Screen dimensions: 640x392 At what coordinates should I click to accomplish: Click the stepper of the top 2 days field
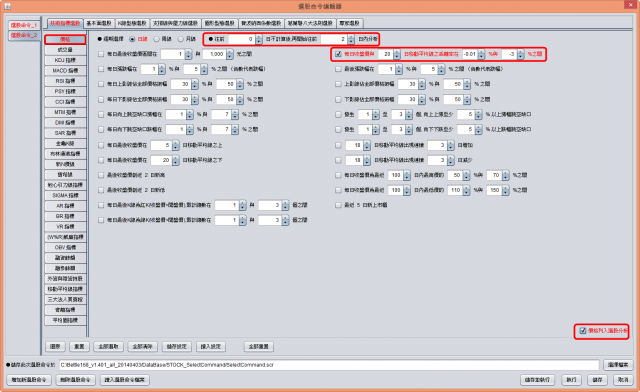351,39
